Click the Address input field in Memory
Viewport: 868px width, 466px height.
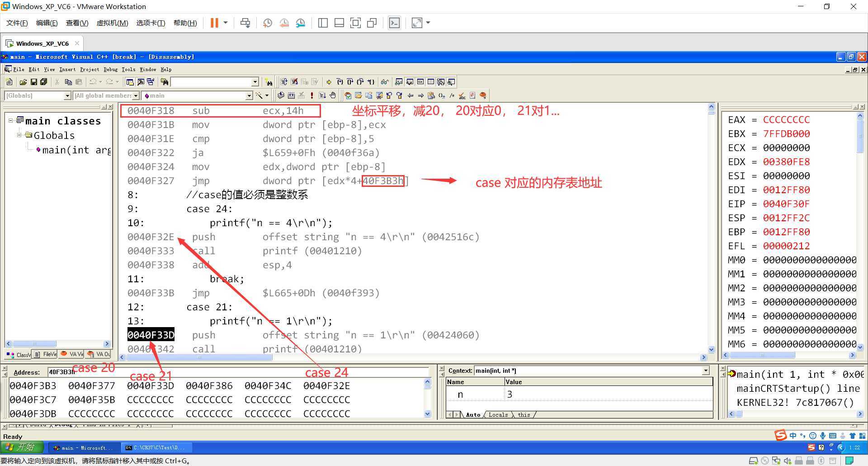(x=238, y=372)
